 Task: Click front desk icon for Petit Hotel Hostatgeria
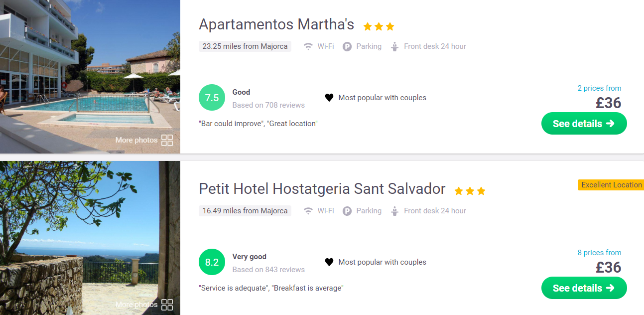(x=394, y=211)
